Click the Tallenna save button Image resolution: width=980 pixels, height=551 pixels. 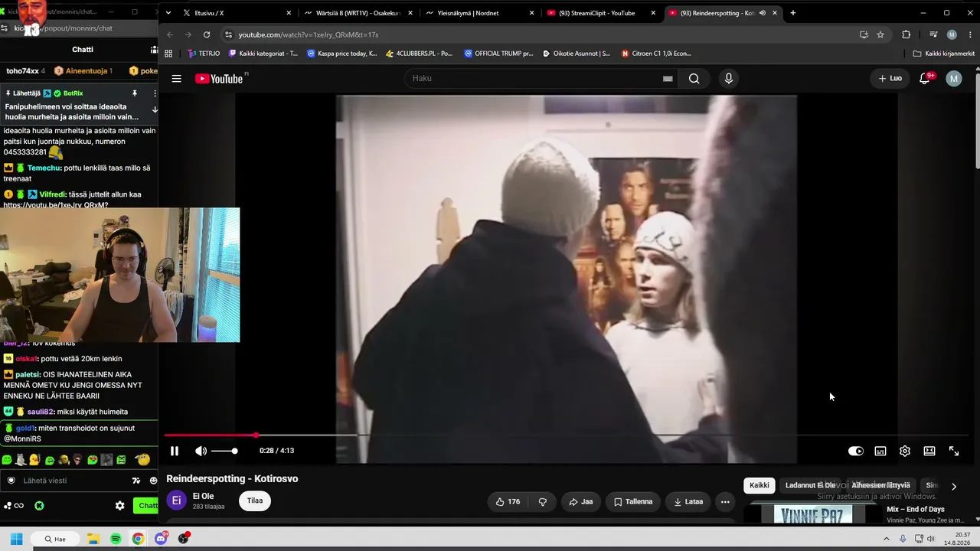pos(633,502)
